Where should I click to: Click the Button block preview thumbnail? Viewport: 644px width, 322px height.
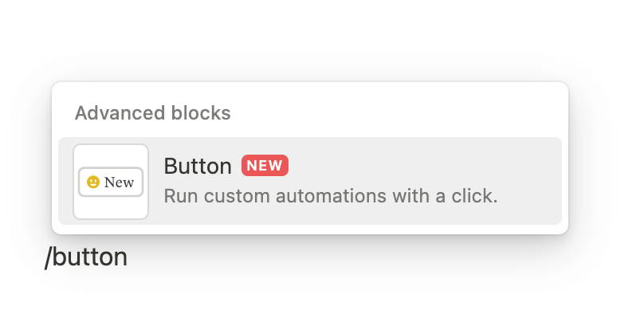coord(111,182)
